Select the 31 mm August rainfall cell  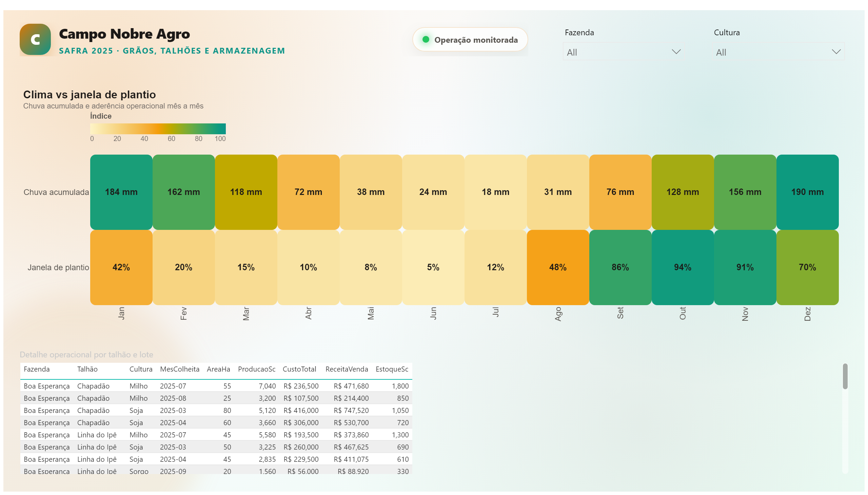pyautogui.click(x=558, y=192)
